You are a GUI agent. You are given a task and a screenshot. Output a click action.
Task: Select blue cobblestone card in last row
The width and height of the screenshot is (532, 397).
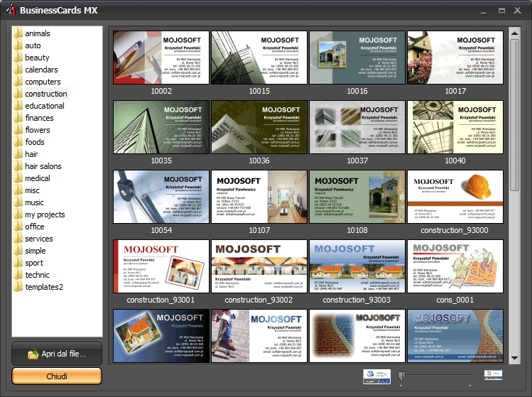(455, 336)
